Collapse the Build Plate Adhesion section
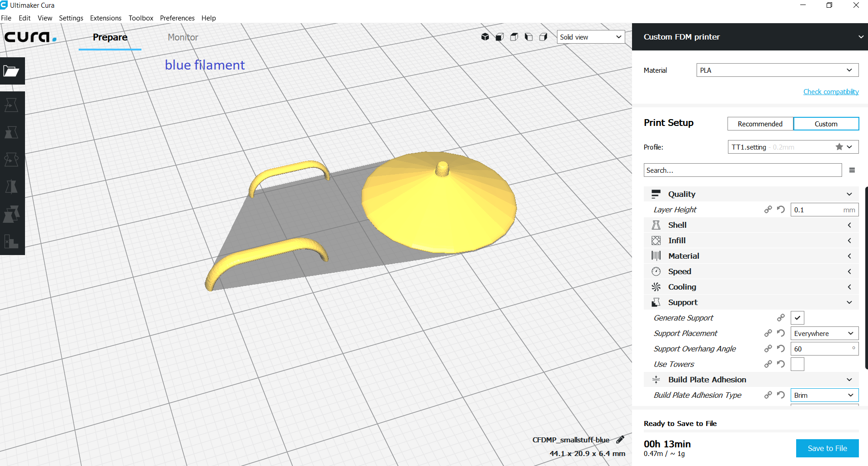Viewport: 868px width, 466px height. point(751,380)
